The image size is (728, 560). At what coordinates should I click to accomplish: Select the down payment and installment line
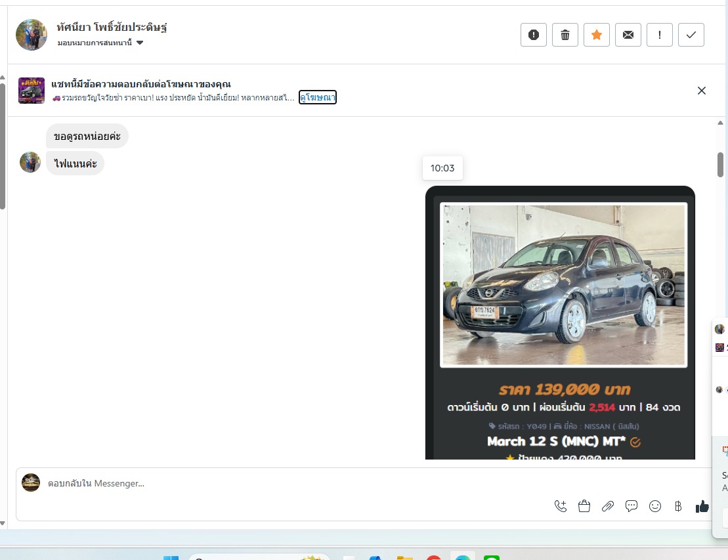[564, 407]
